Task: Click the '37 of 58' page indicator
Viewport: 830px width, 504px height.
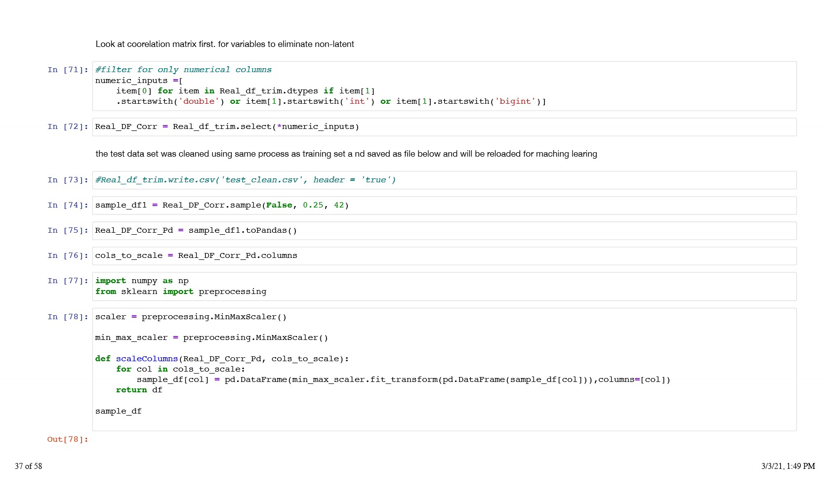Action: (29, 466)
